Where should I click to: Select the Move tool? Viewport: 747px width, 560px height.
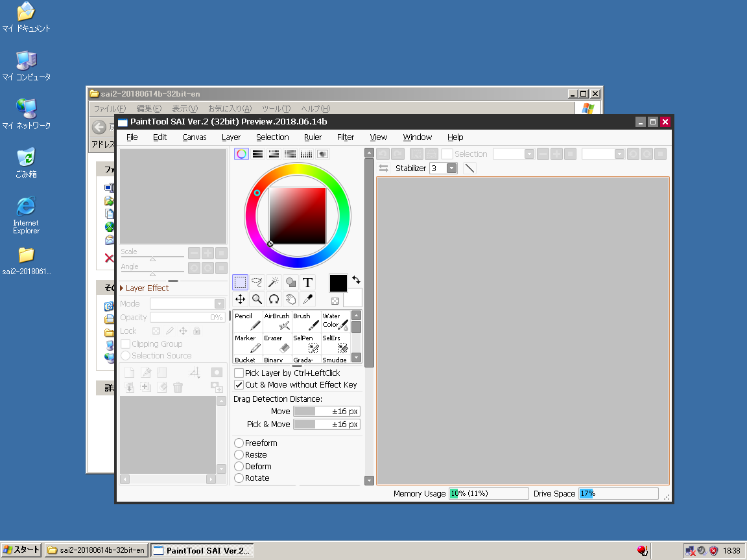[x=240, y=299]
